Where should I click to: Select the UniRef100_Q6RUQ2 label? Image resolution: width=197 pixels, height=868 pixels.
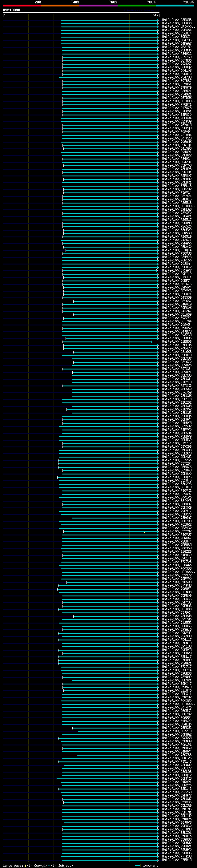[177, 67]
